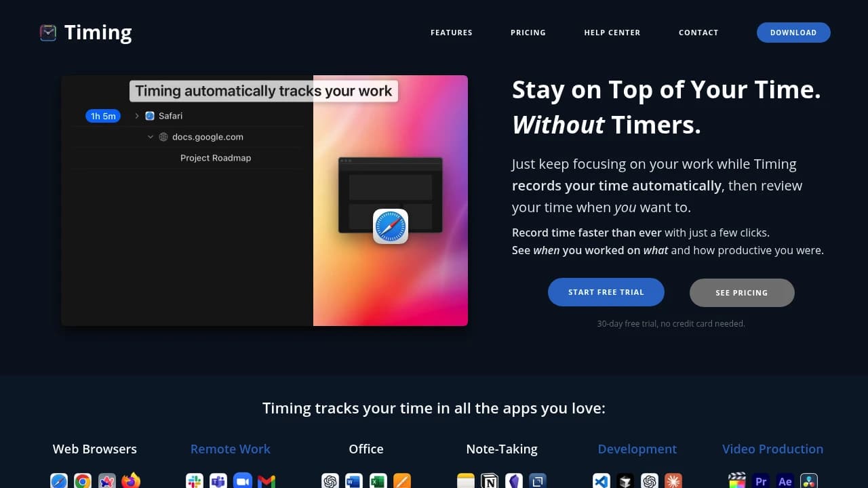
Task: Click the Arc browser icon
Action: [x=107, y=481]
